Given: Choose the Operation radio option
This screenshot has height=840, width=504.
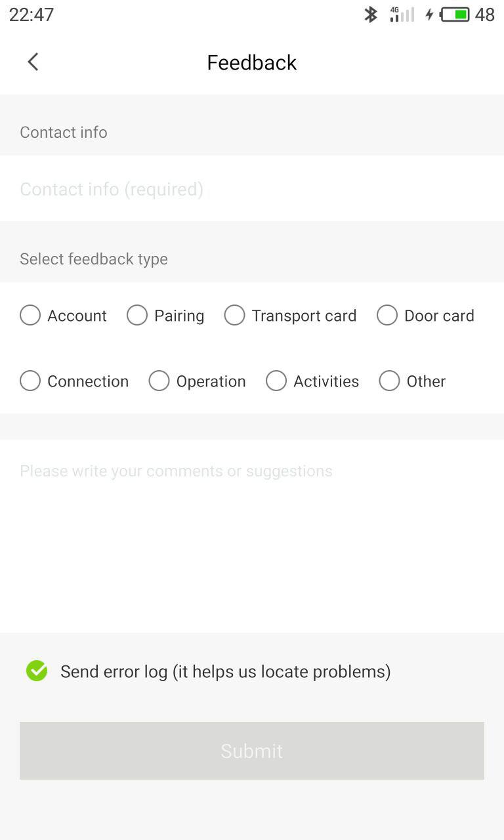Looking at the screenshot, I should 159,381.
